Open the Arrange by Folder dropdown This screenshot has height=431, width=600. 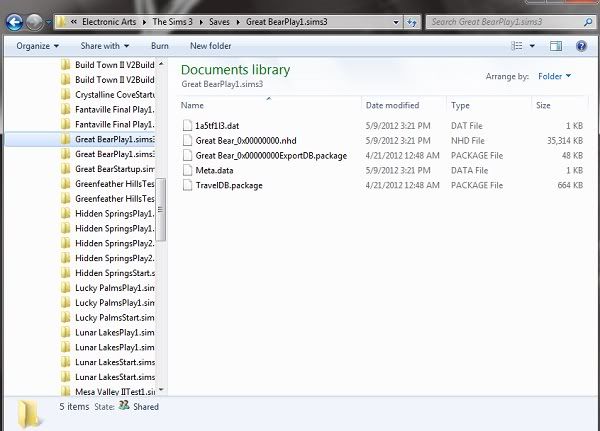(554, 76)
